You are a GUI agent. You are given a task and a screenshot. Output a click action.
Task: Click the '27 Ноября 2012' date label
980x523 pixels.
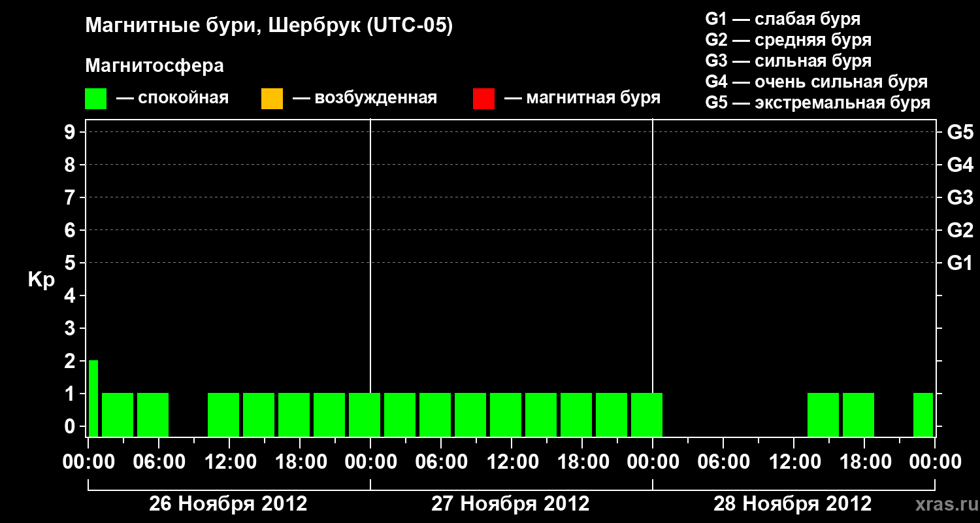click(x=510, y=504)
